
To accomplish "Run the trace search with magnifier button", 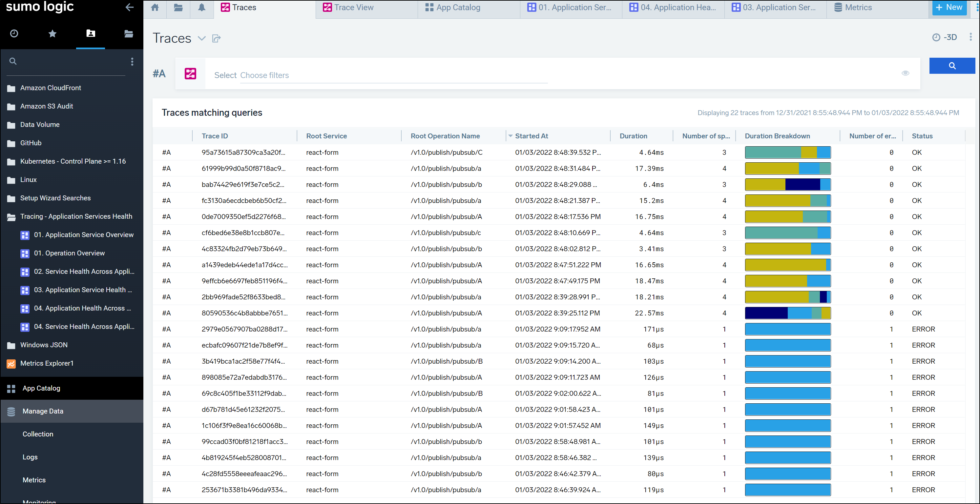I will [952, 66].
